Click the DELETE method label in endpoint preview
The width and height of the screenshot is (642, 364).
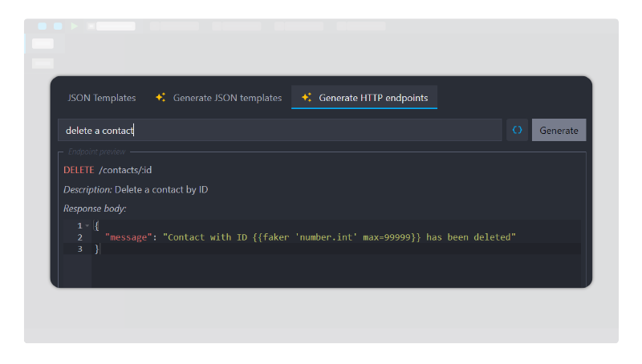(79, 169)
